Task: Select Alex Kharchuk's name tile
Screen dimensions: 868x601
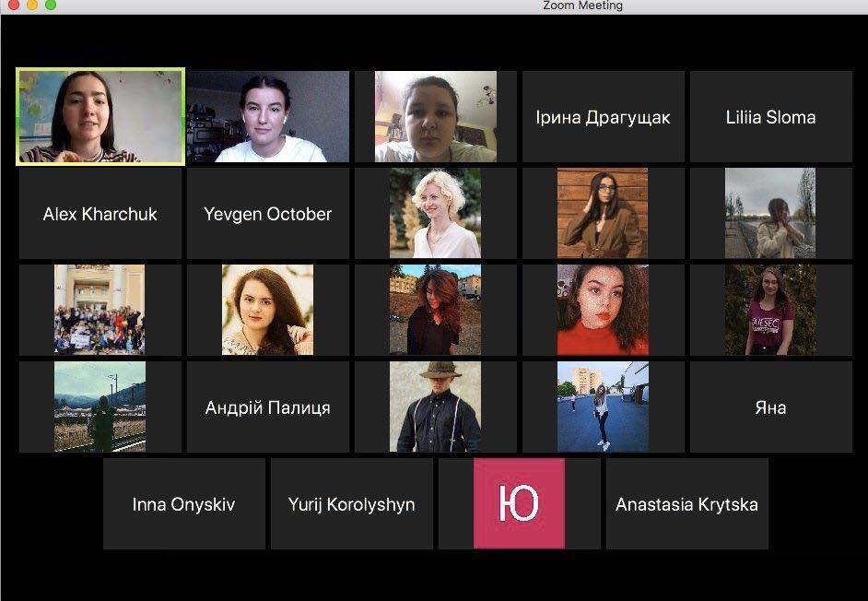Action: (100, 214)
